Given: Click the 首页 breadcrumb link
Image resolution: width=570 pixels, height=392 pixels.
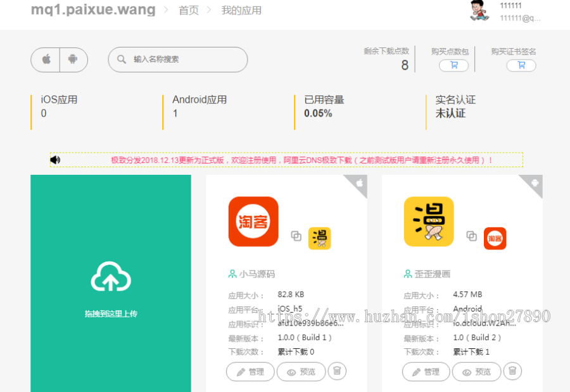Looking at the screenshot, I should (x=189, y=10).
